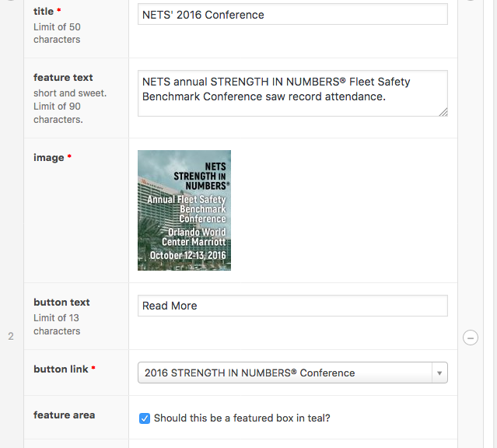Image resolution: width=497 pixels, height=448 pixels.
Task: Click the 'Limit of 13 characters' hint text
Action: click(57, 324)
